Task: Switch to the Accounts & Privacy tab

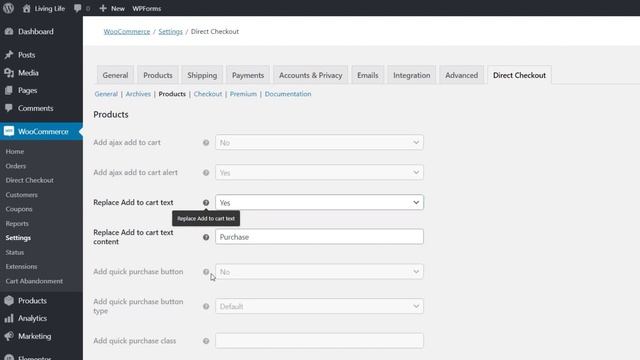Action: click(x=311, y=75)
